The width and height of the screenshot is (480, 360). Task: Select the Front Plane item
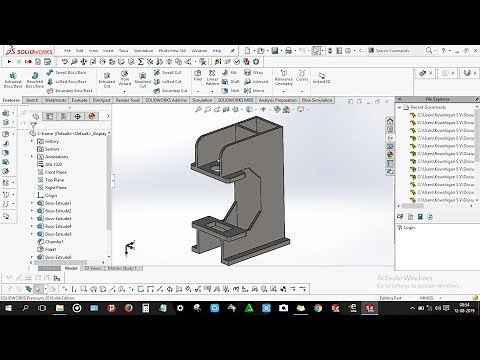(52, 172)
